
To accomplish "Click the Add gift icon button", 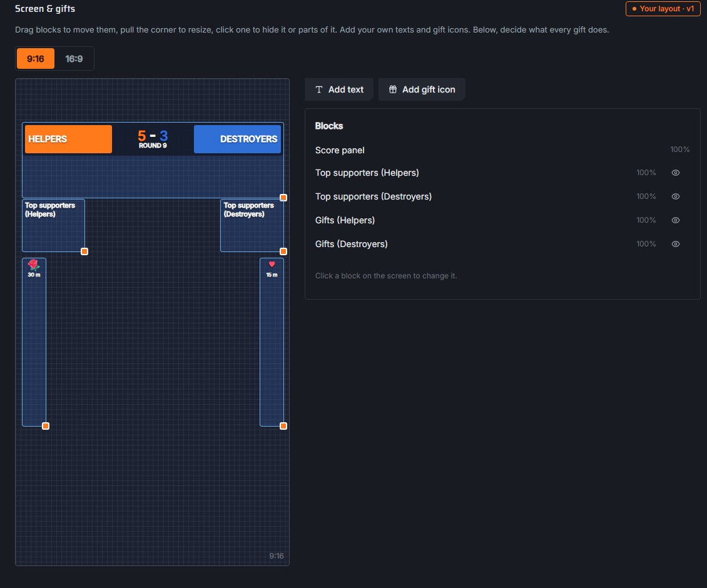I will 422,89.
